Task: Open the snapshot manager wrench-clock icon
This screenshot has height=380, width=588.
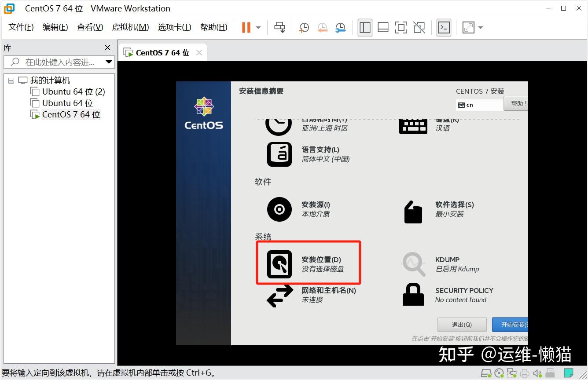Action: (x=340, y=28)
